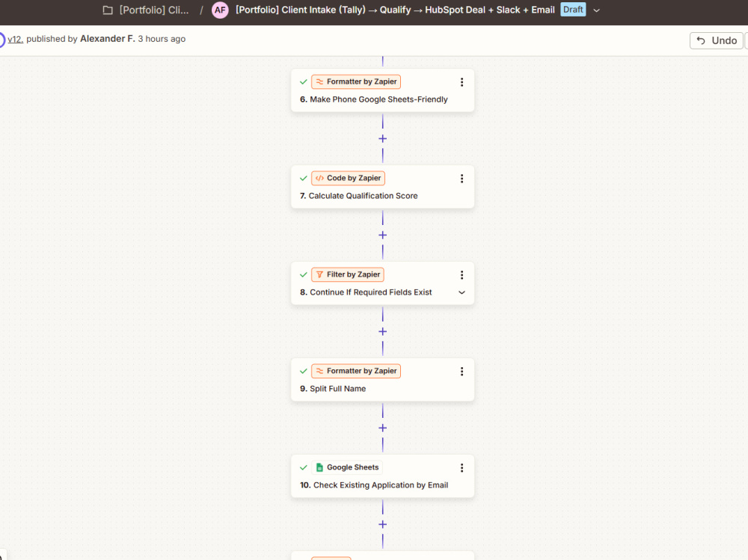The image size is (748, 560).
Task: Click the AF owner avatar
Action: (x=220, y=10)
